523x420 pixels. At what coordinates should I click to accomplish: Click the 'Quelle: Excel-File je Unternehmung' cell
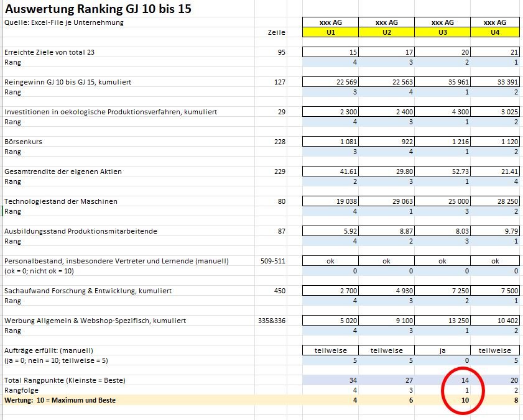63,22
